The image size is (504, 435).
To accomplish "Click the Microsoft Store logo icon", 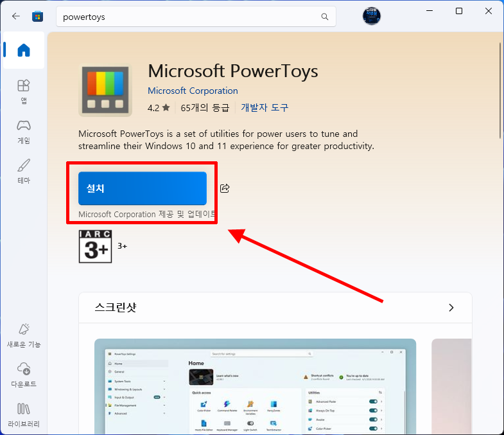I will coord(37,16).
